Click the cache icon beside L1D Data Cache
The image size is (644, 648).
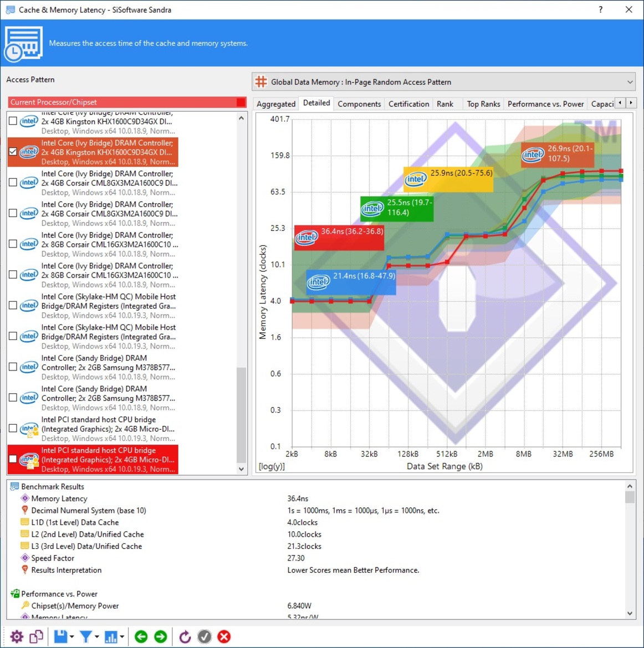point(25,522)
